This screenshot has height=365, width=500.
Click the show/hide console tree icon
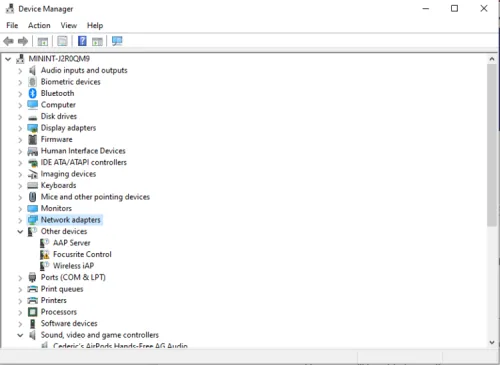43,41
